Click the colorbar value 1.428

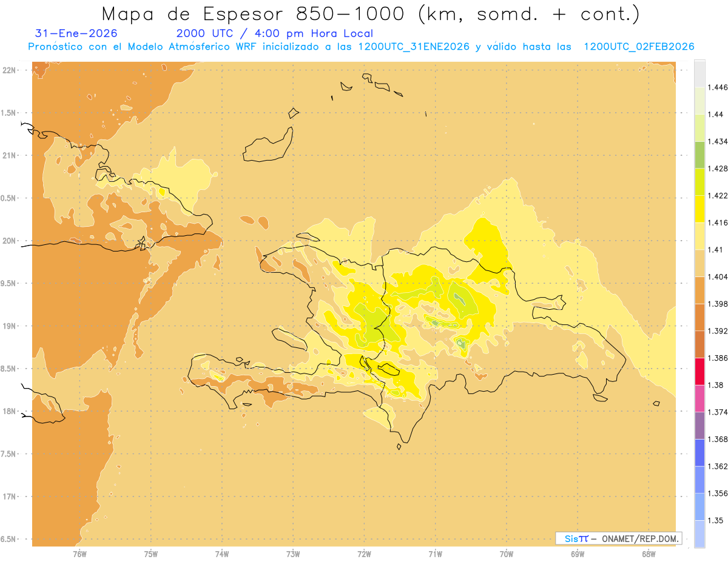[x=718, y=168]
